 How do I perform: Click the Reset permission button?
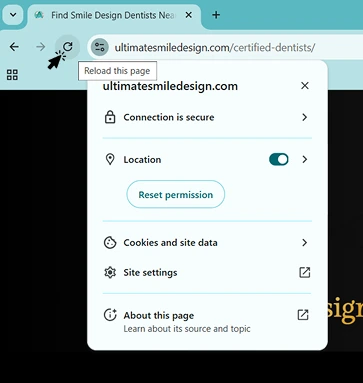176,194
